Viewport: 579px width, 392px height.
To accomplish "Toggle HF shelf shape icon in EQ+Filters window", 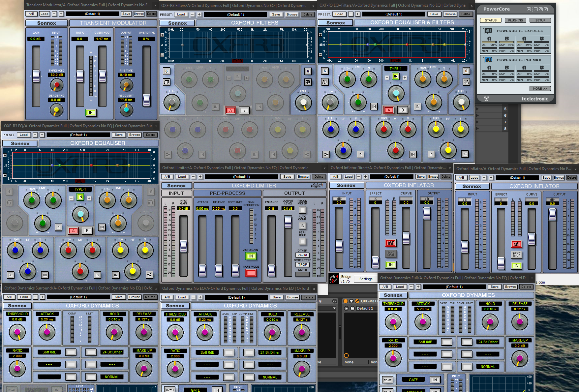I will pos(465,154).
